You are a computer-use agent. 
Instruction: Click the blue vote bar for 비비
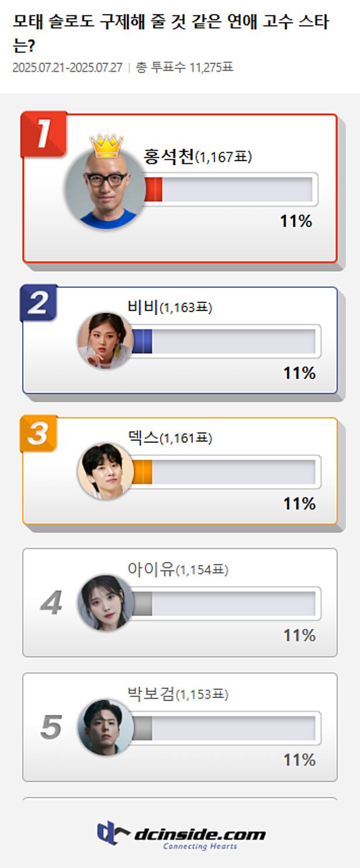pyautogui.click(x=142, y=341)
